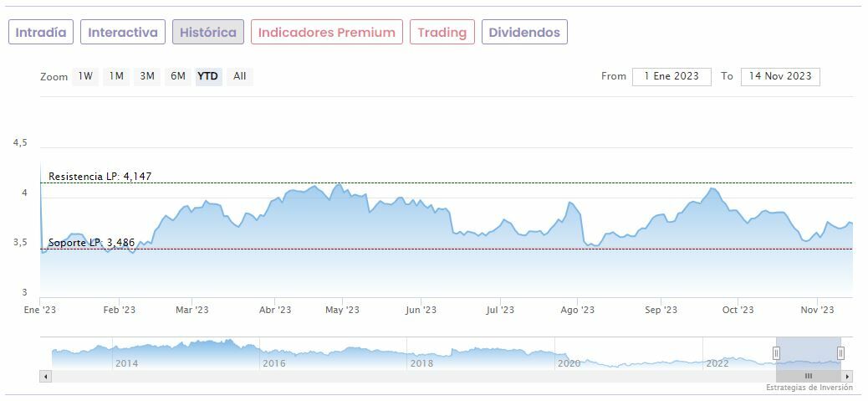868x401 pixels.
Task: Select the YTD zoom option
Action: click(x=207, y=76)
